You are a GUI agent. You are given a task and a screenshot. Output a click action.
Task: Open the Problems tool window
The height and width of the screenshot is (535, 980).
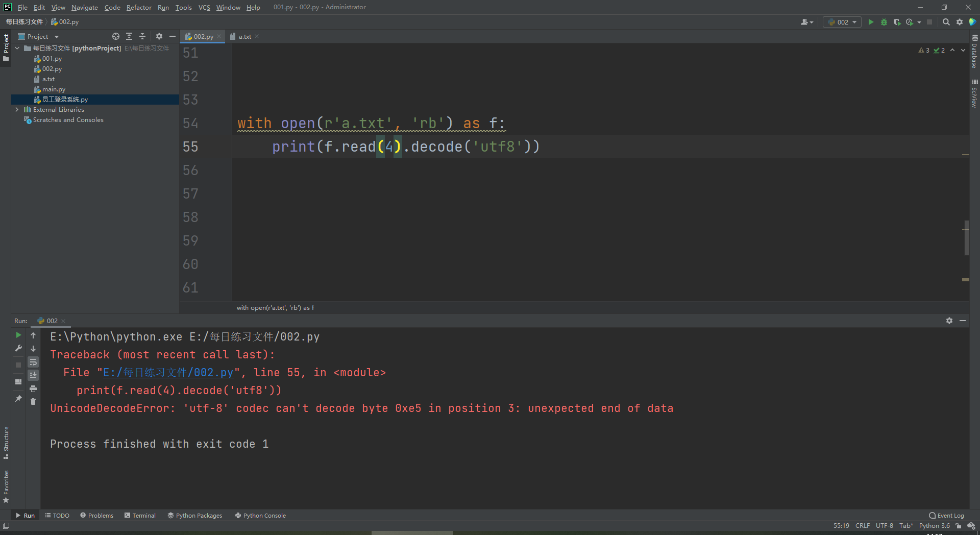tap(96, 516)
